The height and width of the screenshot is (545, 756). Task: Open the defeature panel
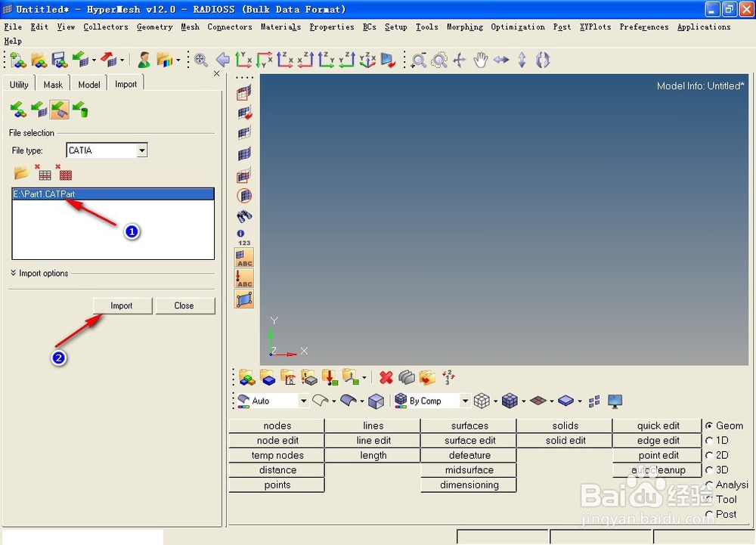pos(469,455)
